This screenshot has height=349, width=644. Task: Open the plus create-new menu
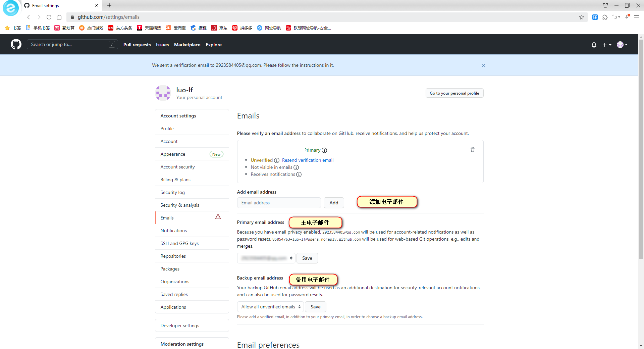click(607, 45)
